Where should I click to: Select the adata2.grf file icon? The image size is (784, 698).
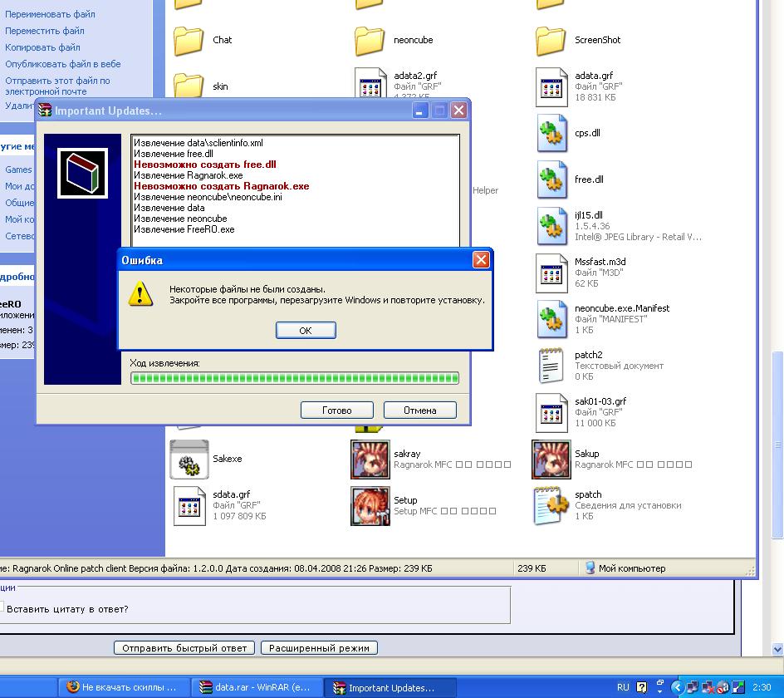(370, 82)
